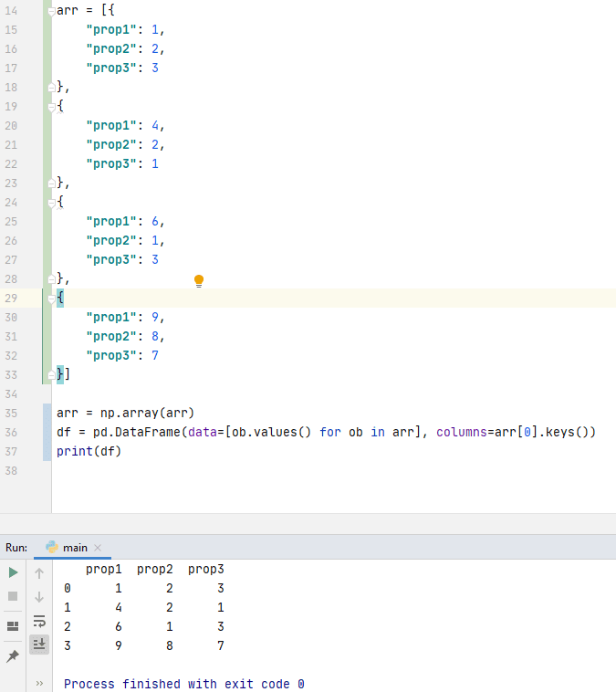Click the yellow lightbulb intention icon
The image size is (616, 692).
199,280
